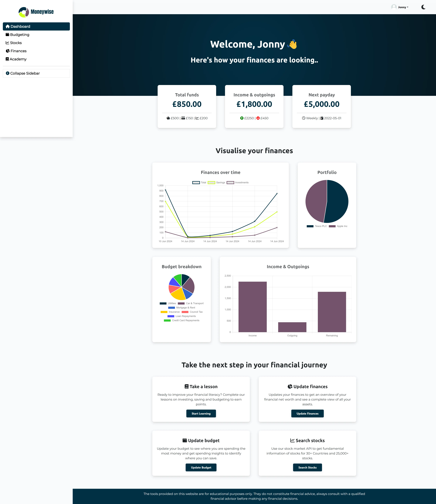
Task: Click the £850.00 total funds value
Action: (187, 104)
